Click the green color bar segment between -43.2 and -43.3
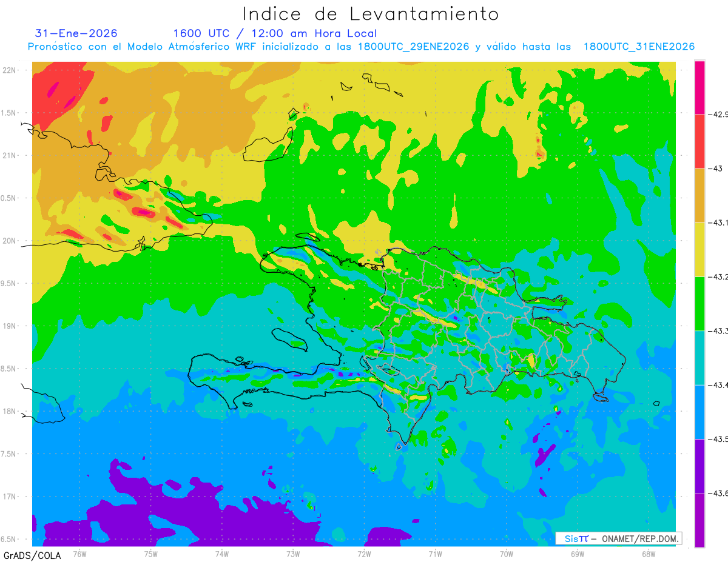 point(699,304)
